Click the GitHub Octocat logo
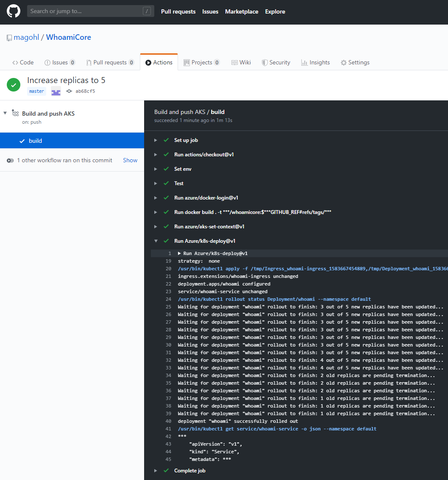The height and width of the screenshot is (480, 448). click(x=13, y=11)
